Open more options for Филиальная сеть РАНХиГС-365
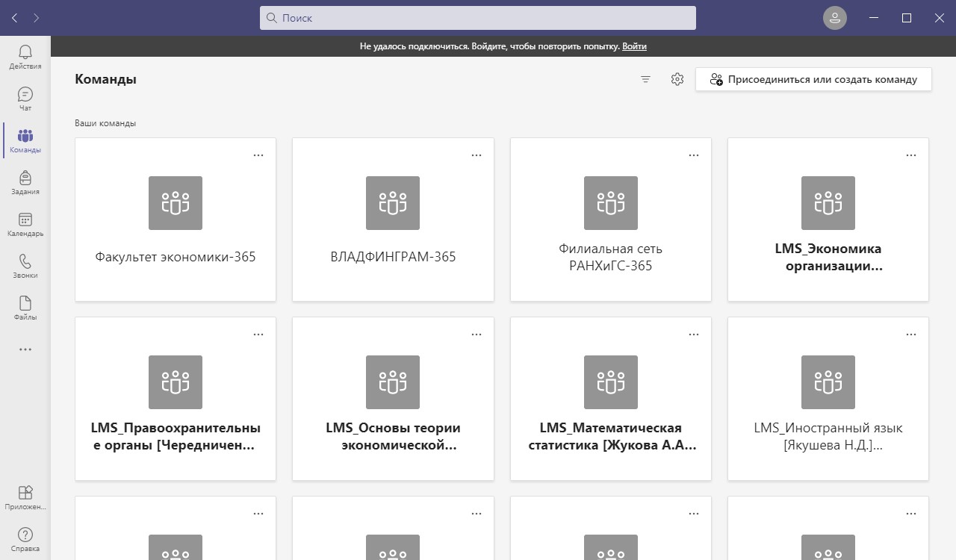The width and height of the screenshot is (956, 560). pyautogui.click(x=694, y=155)
